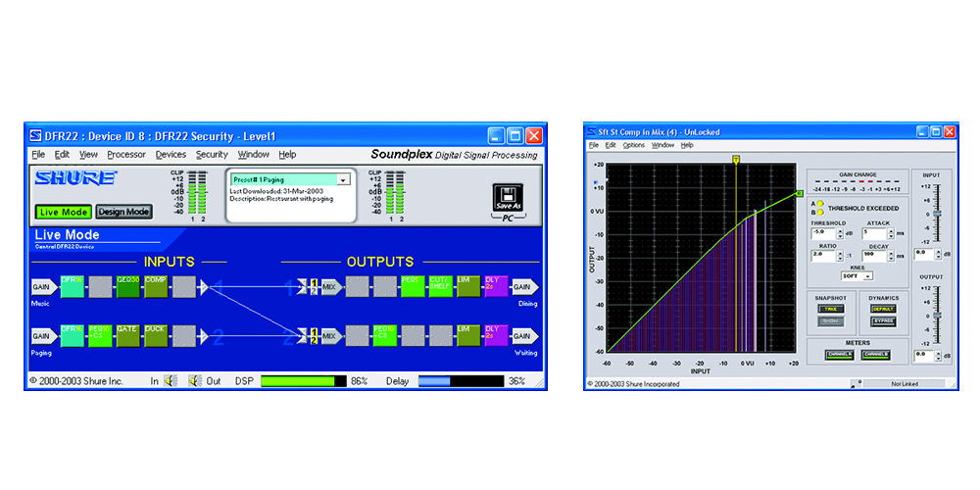This screenshot has width=980, height=490.
Task: Open the LIM limiter on Waiting output
Action: point(468,335)
